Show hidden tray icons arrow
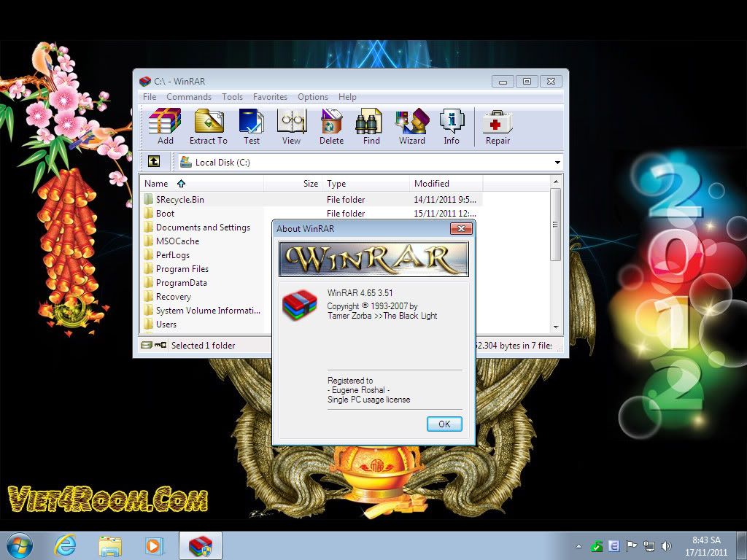The height and width of the screenshot is (560, 747). 578,546
